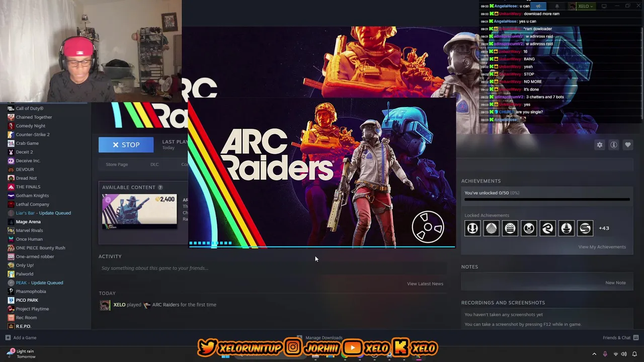Click ARC Raiders link in activity entry
644x362 pixels.
[166, 305]
